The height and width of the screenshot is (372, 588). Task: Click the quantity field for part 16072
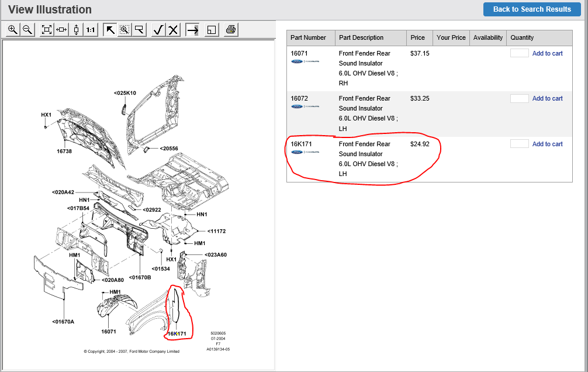520,98
